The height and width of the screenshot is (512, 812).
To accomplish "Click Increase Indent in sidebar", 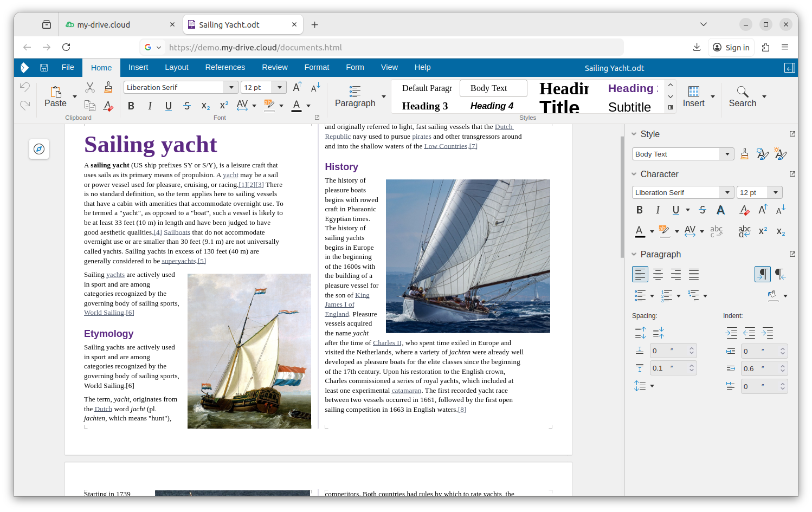I will point(731,333).
